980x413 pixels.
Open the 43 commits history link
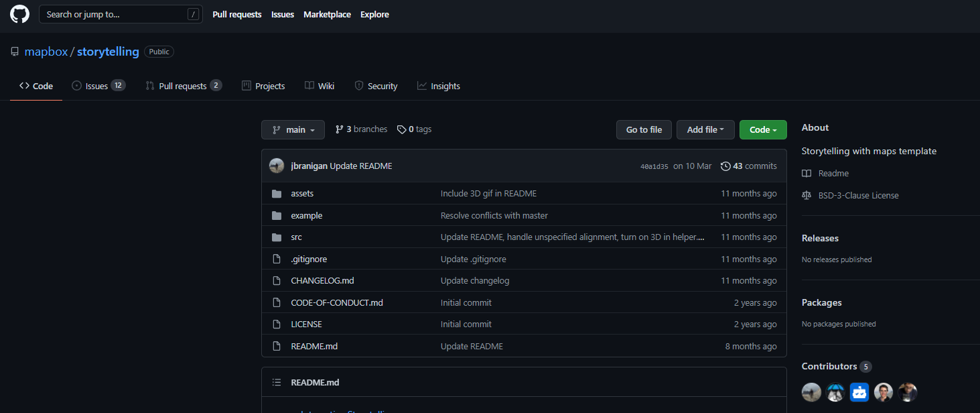coord(749,166)
